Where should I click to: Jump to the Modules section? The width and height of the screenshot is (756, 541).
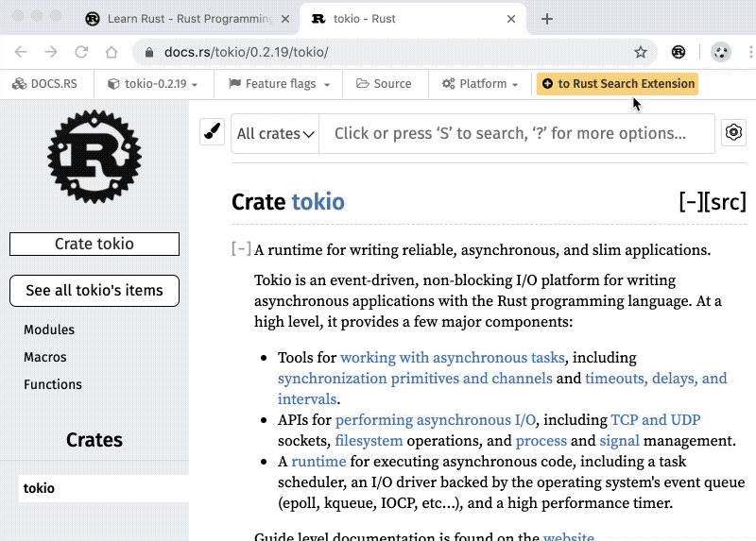[49, 330]
